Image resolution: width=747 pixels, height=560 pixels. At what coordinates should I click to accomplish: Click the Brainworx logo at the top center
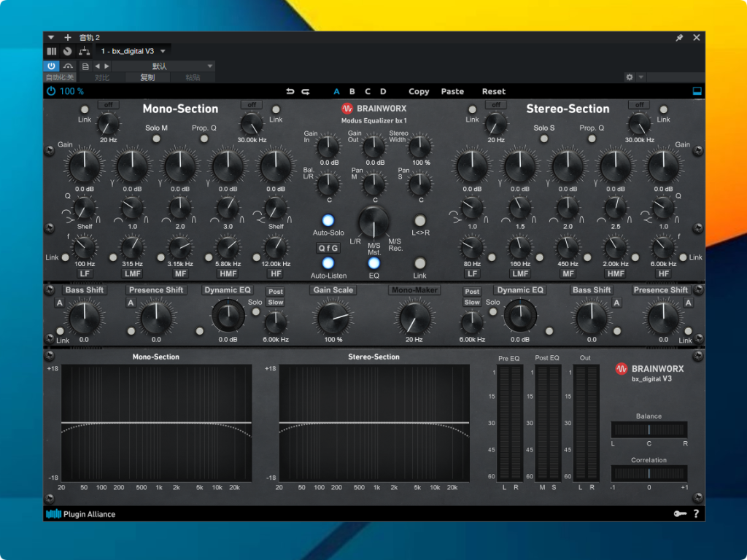pos(374,109)
